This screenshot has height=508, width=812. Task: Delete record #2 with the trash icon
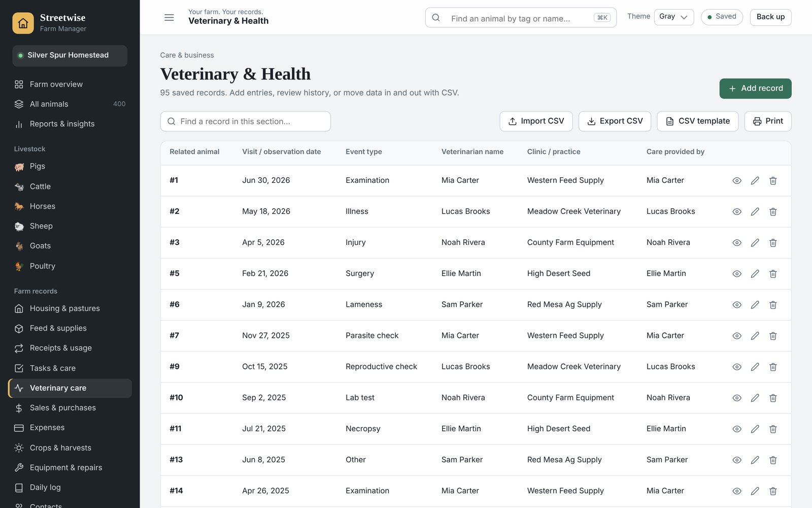pos(773,211)
